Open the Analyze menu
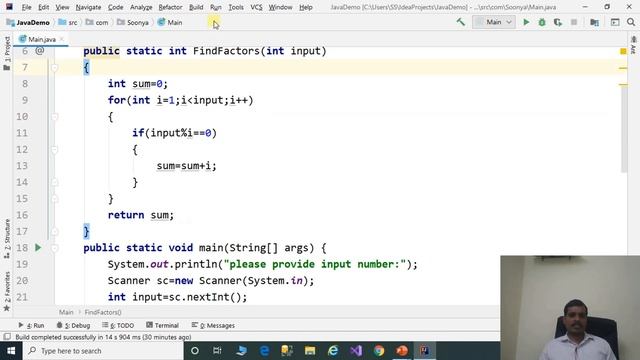 pyautogui.click(x=141, y=7)
